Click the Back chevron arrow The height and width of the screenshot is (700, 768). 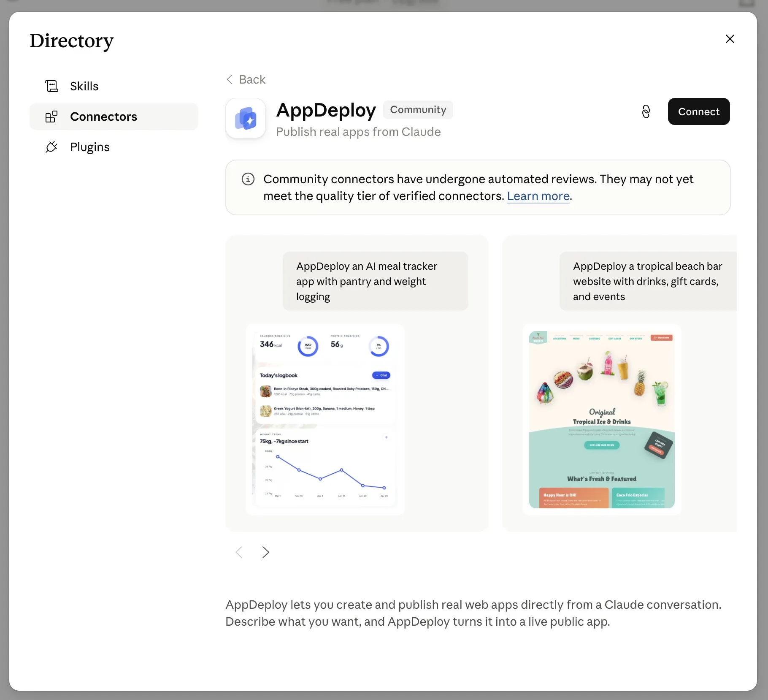point(230,79)
